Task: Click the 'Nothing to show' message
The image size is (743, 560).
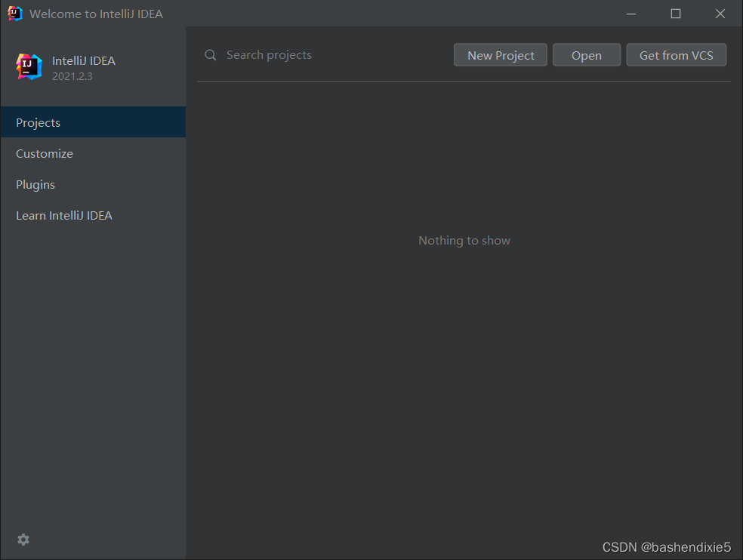Action: [x=464, y=241]
